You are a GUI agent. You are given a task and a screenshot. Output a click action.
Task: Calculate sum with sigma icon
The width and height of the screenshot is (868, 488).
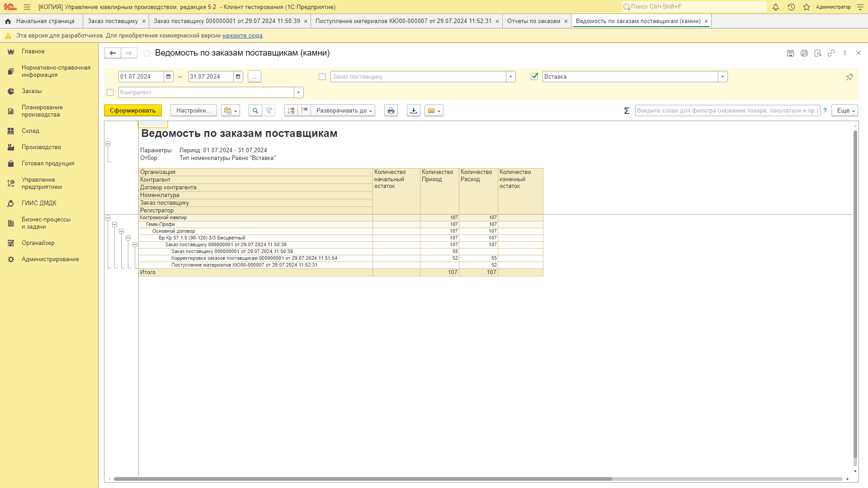pos(627,111)
